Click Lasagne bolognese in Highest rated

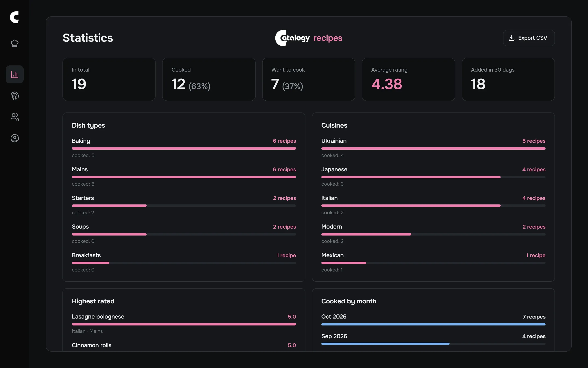(98, 317)
